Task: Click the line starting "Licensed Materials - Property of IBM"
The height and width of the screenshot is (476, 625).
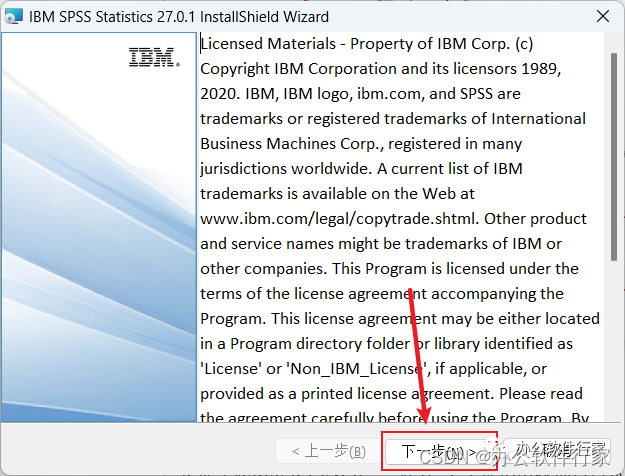Action: tap(367, 44)
